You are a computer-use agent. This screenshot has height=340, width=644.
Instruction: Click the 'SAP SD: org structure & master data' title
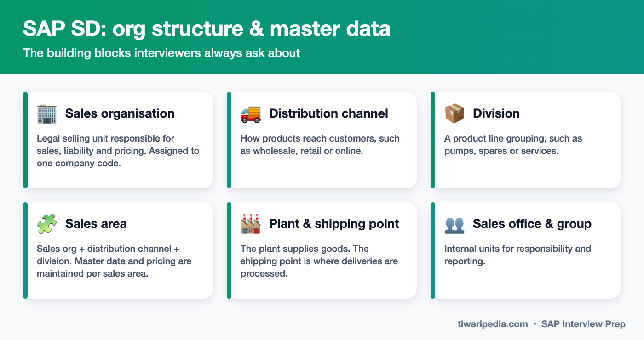click(x=207, y=28)
